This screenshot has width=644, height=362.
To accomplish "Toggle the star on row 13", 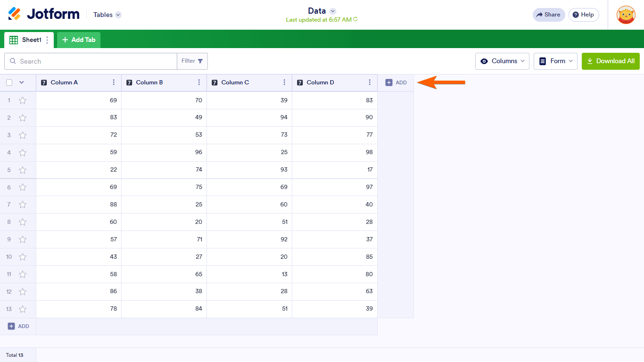I will tap(23, 309).
